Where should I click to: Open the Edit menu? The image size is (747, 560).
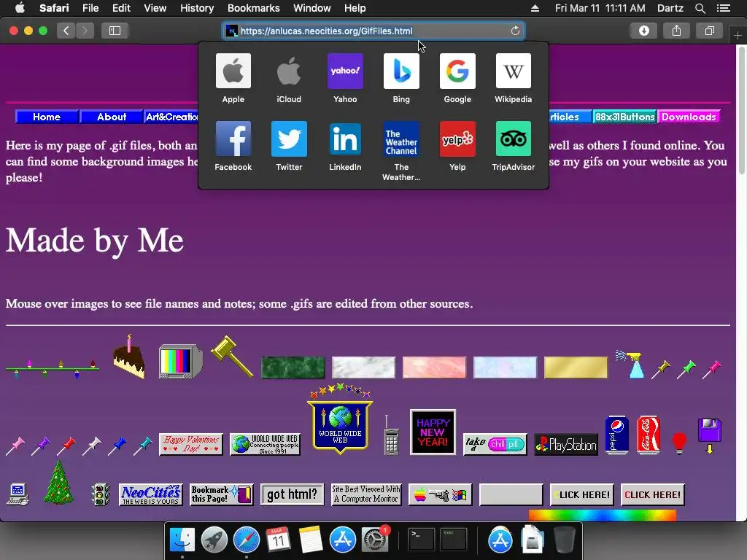click(x=121, y=8)
